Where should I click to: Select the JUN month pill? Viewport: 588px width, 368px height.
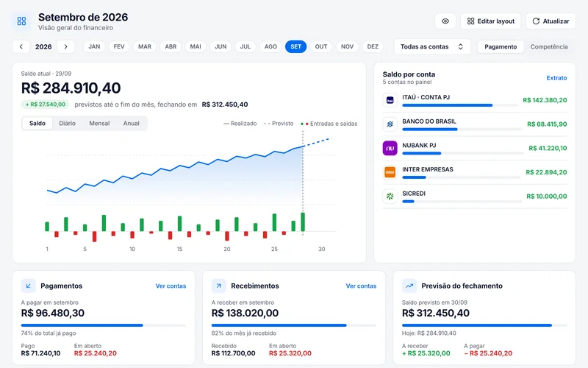pyautogui.click(x=220, y=46)
